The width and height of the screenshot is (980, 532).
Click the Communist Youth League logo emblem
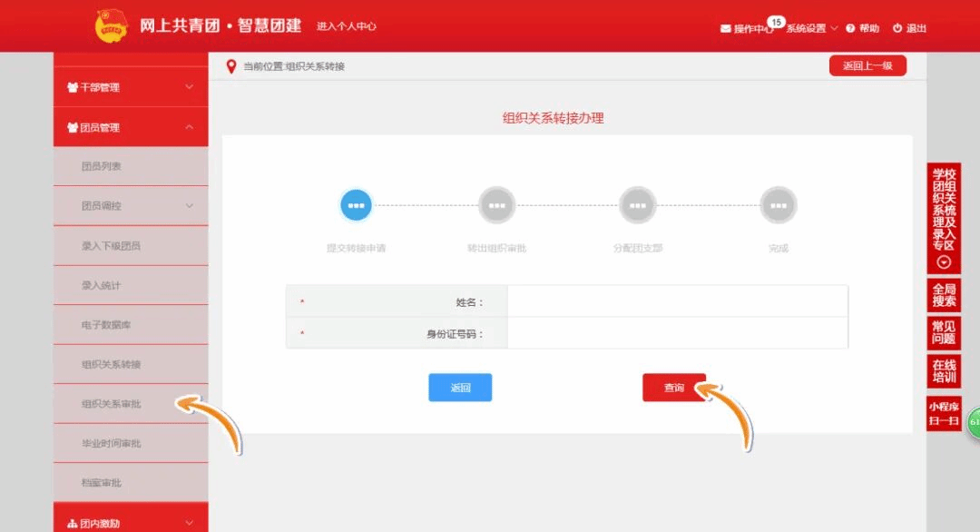coord(112,25)
